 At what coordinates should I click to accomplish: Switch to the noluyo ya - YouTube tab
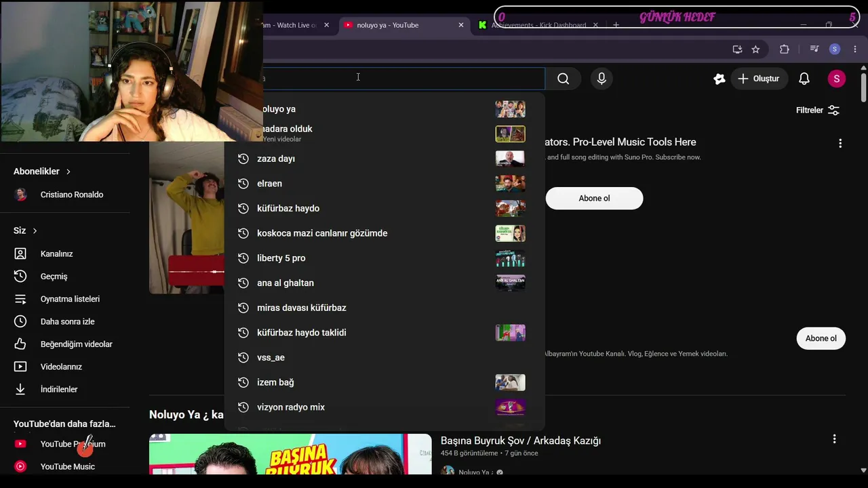(x=405, y=25)
